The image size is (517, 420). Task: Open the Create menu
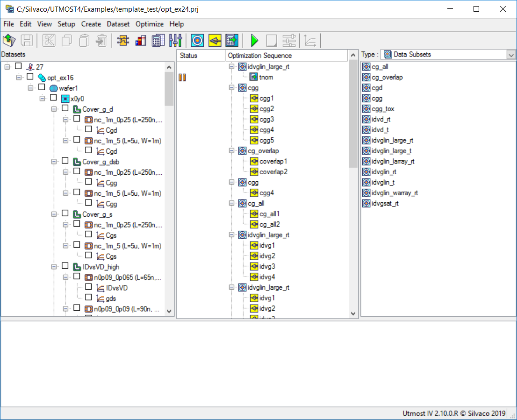pos(91,24)
